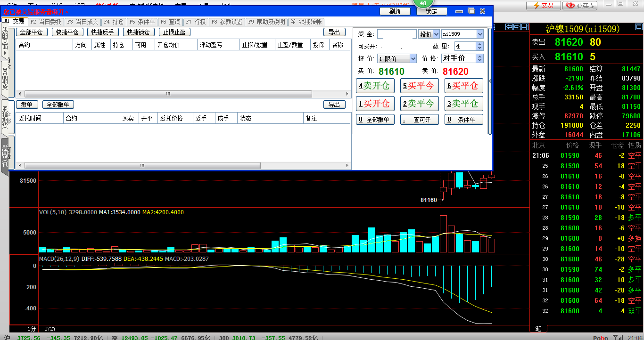Click the positions table horizontal scrollbar
Viewport: 644px width, 340px height.
pyautogui.click(x=167, y=94)
